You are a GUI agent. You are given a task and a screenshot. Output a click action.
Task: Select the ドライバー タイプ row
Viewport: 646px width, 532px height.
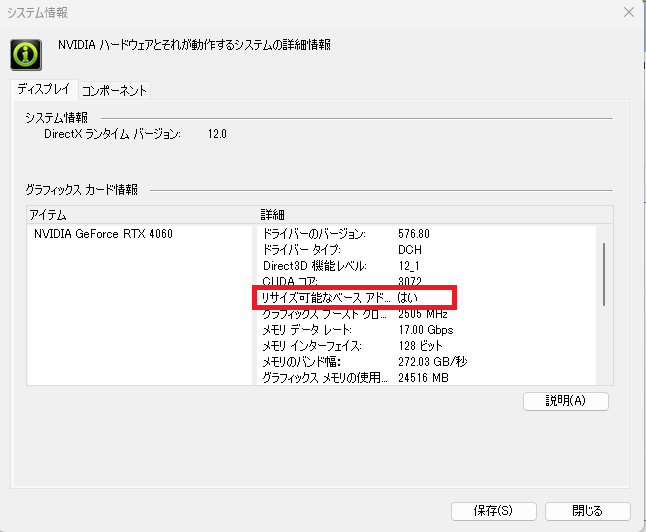426,250
